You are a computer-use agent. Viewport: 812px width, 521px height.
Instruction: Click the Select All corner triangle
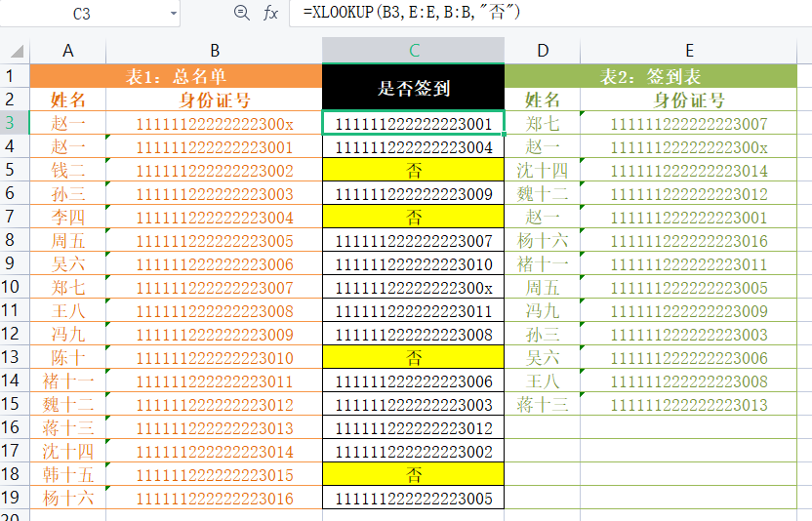[x=17, y=51]
